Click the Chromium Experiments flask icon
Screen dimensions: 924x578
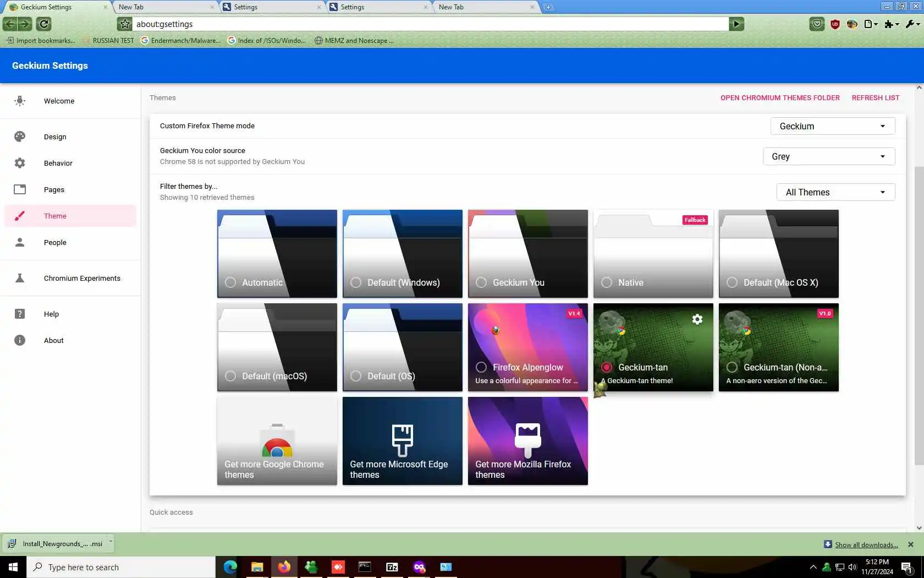pos(20,278)
